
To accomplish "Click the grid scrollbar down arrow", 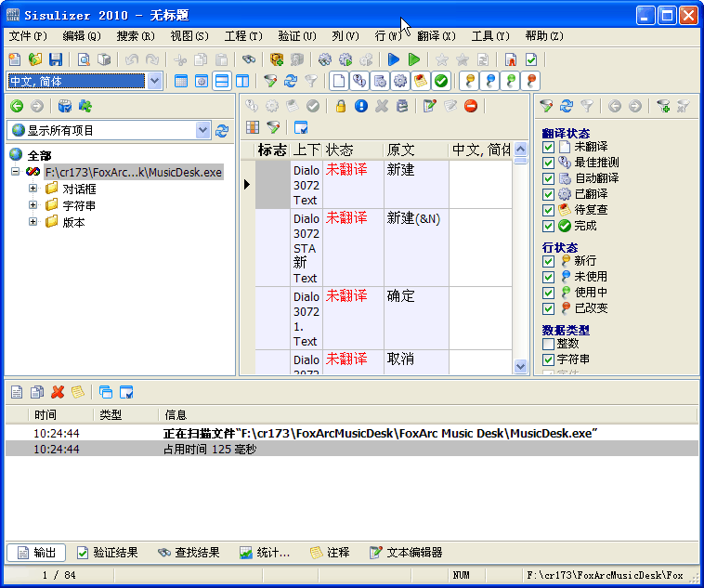I will pos(520,366).
